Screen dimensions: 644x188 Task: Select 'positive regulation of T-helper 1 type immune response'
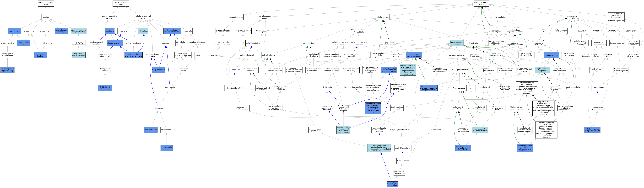[525, 148]
